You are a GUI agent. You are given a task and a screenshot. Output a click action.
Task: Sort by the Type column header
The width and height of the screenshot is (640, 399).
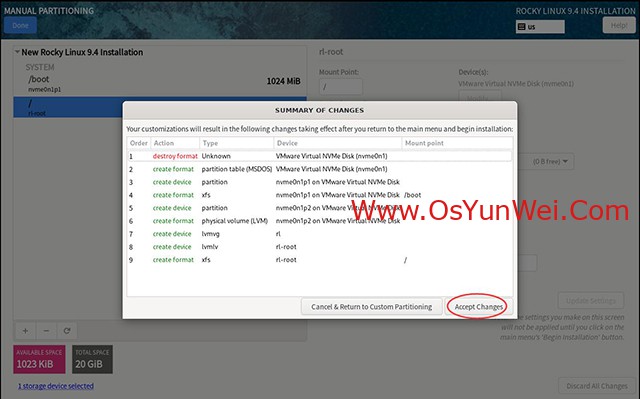coord(237,143)
